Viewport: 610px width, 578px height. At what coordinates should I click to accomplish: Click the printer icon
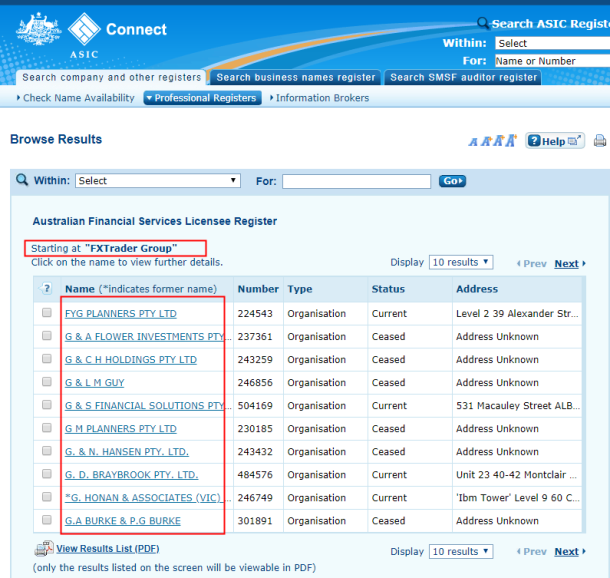[x=600, y=141]
